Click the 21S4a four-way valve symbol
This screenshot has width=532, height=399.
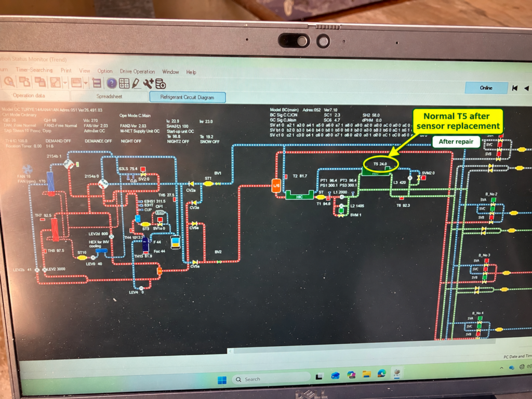pyautogui.click(x=103, y=184)
